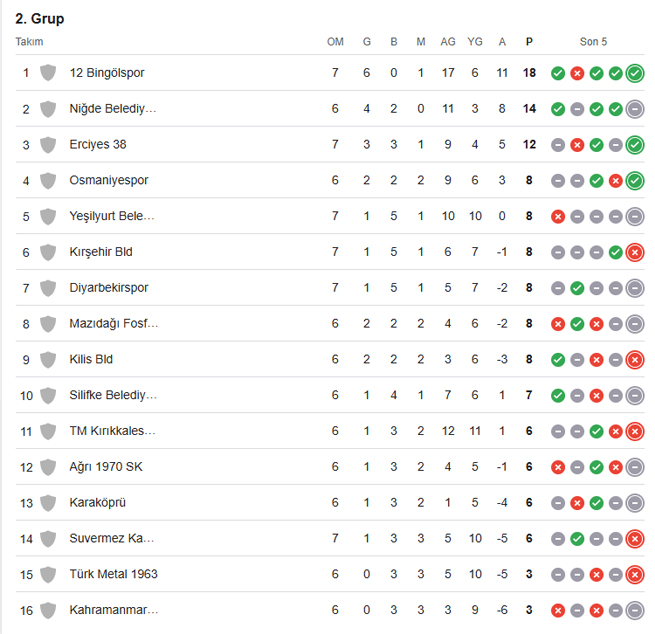Click the green win icon in Suvermez row
This screenshot has width=655, height=634.
[577, 539]
